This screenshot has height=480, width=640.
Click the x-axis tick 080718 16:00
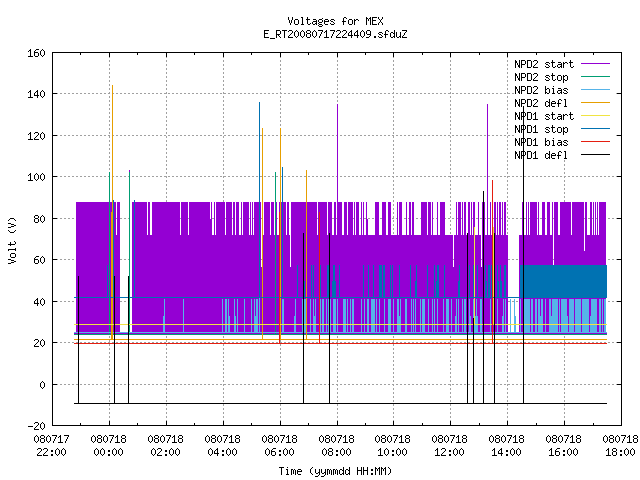point(564,446)
